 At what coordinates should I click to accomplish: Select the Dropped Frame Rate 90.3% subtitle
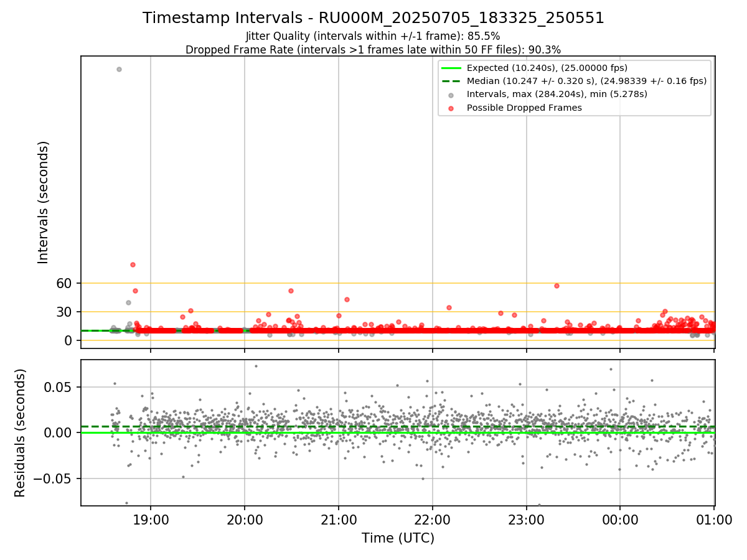(374, 50)
